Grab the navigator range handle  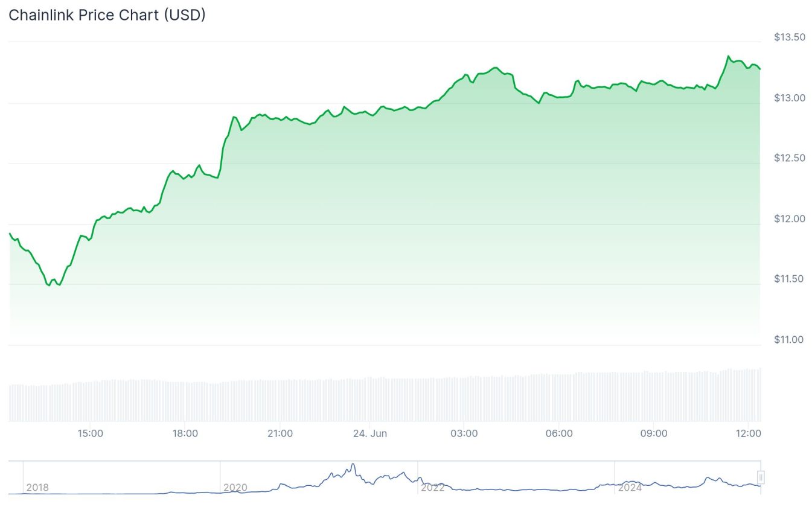click(x=761, y=477)
